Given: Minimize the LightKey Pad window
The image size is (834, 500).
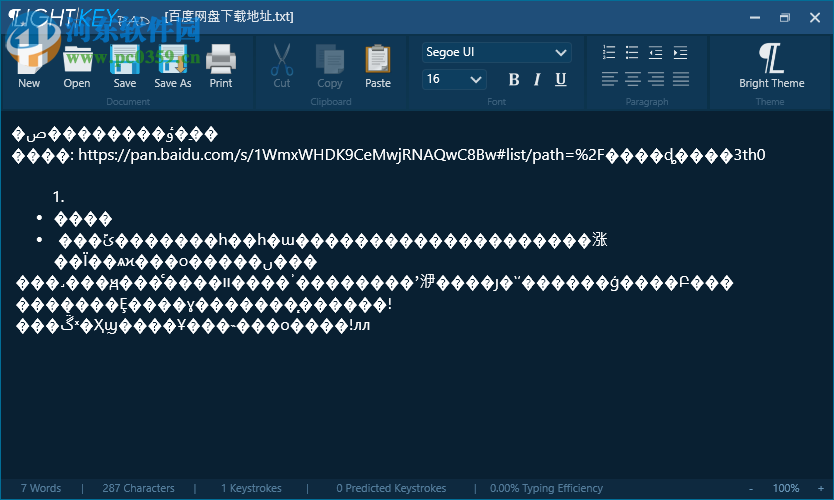Looking at the screenshot, I should (755, 18).
